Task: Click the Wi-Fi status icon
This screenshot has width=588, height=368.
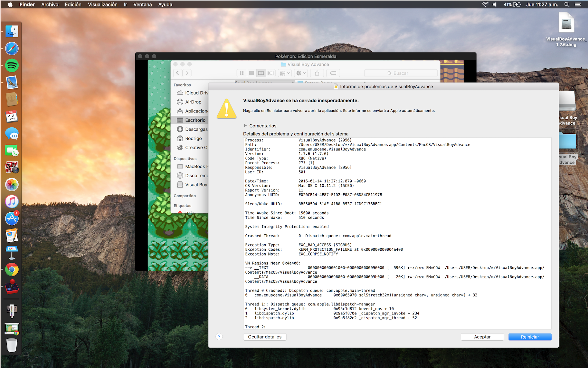Action: 485,5
